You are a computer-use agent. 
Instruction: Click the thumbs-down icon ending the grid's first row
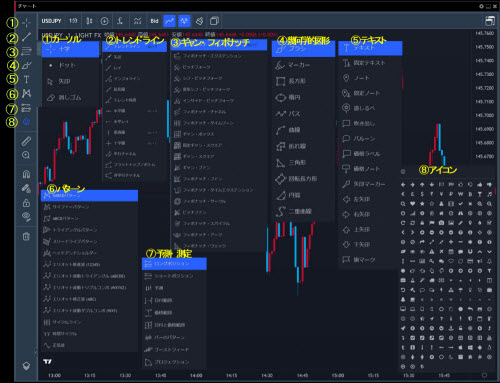click(x=489, y=184)
